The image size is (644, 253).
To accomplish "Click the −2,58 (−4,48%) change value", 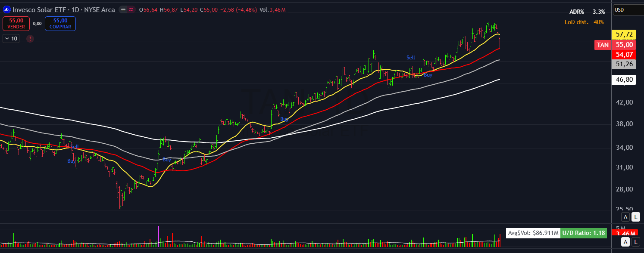I will pos(238,9).
